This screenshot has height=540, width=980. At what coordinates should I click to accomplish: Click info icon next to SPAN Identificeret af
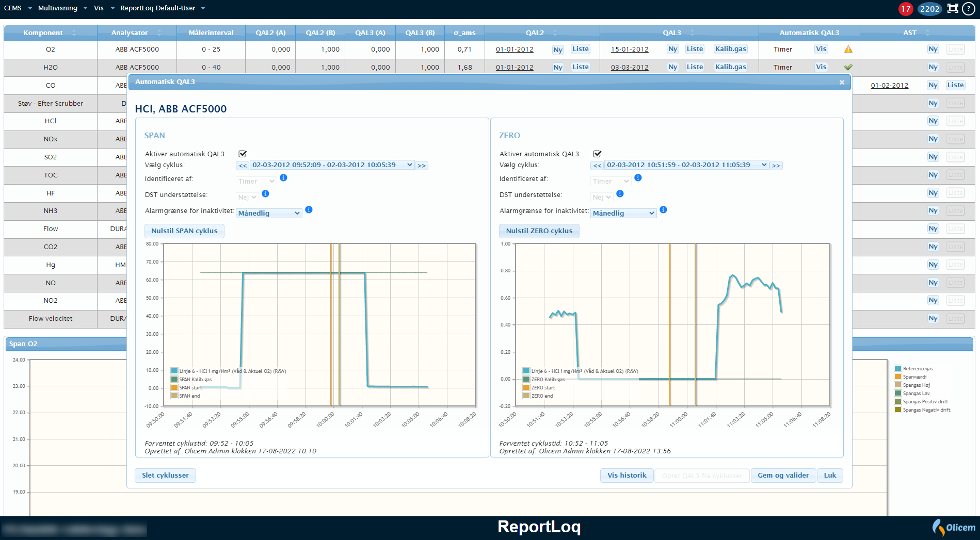point(283,178)
